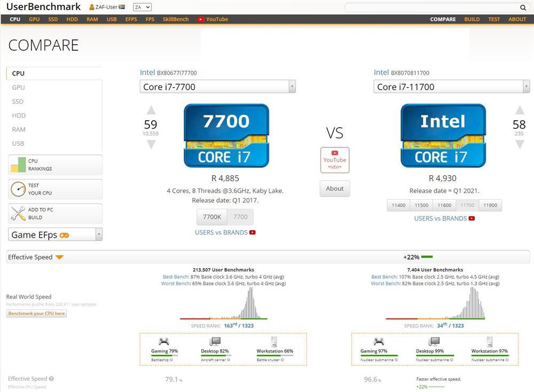Click the Gaming 97% gamepad icon
The image size is (534, 392).
pos(379,341)
